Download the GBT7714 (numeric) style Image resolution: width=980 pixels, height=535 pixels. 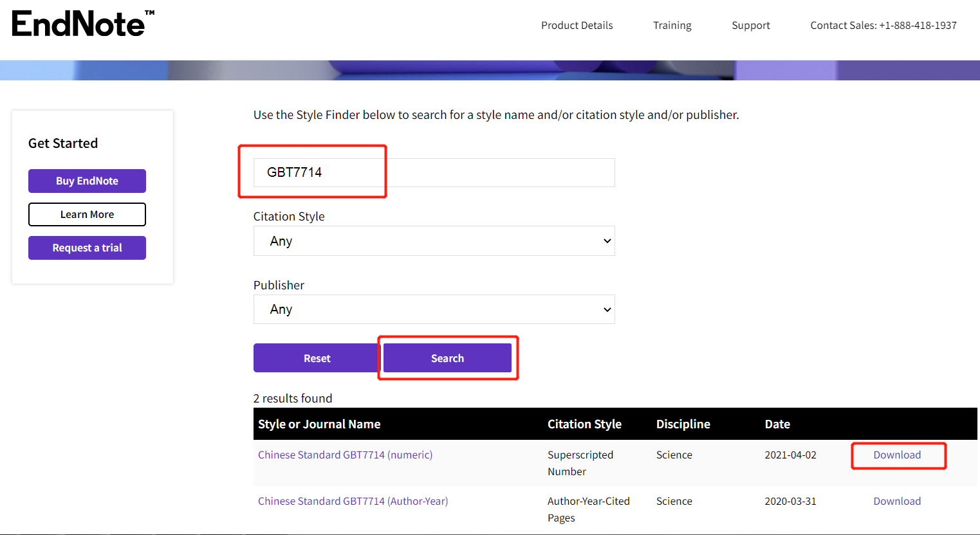click(x=897, y=455)
